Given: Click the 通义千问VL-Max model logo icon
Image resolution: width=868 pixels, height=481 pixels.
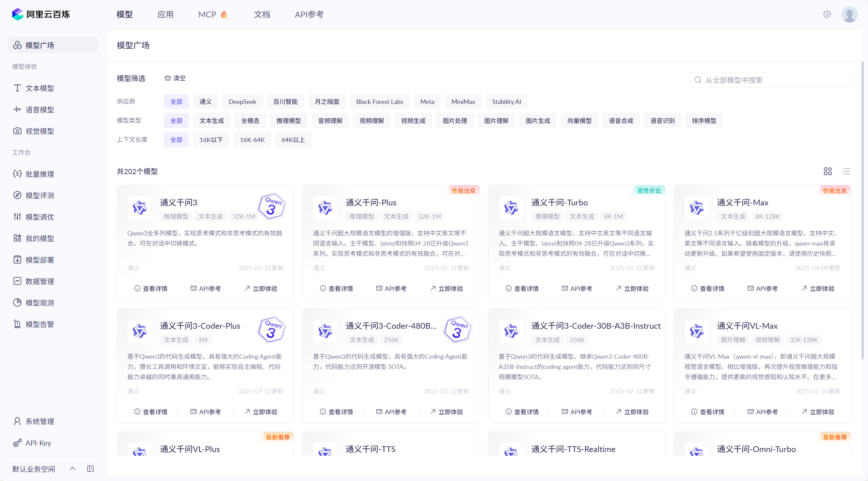Looking at the screenshot, I should pos(696,331).
